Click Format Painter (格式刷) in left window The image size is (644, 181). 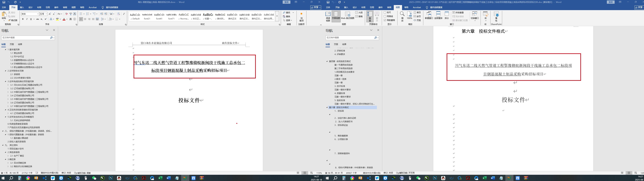tap(13, 20)
